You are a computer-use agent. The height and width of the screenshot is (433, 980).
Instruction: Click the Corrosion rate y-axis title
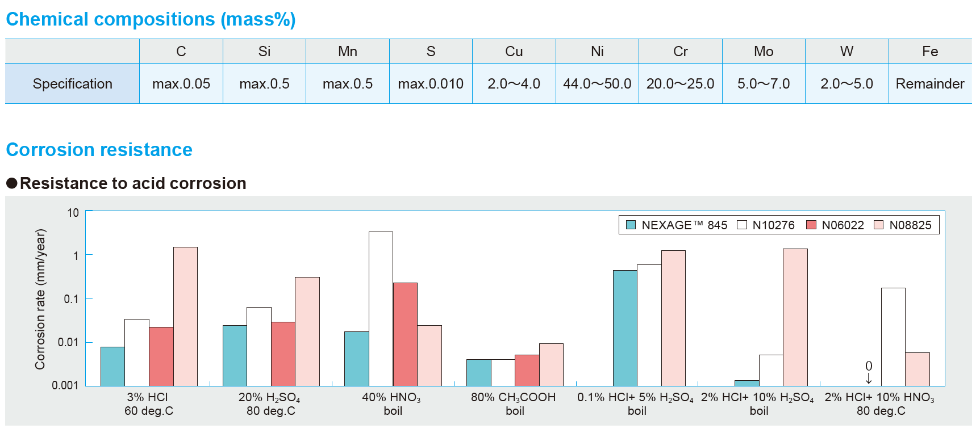40,299
